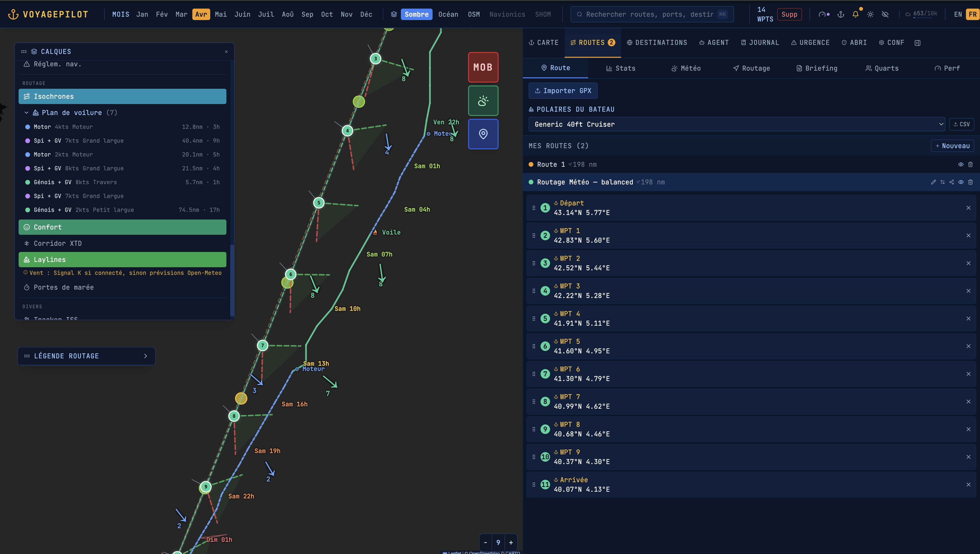Open the Briefing sub-tab

tap(817, 68)
